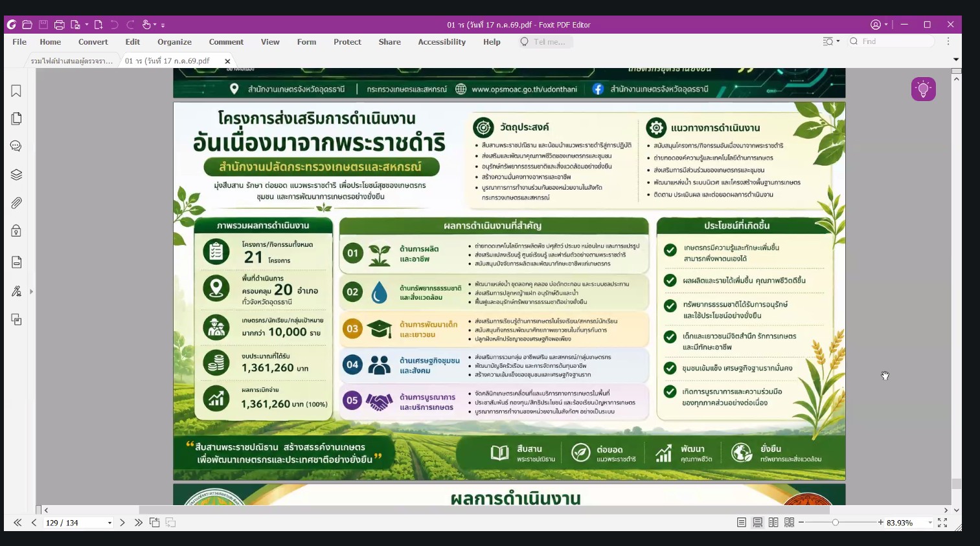Image resolution: width=980 pixels, height=546 pixels.
Task: Select the 01 วธ (วันที่ 17 ก.ค.69.pdf tab
Action: tap(168, 61)
